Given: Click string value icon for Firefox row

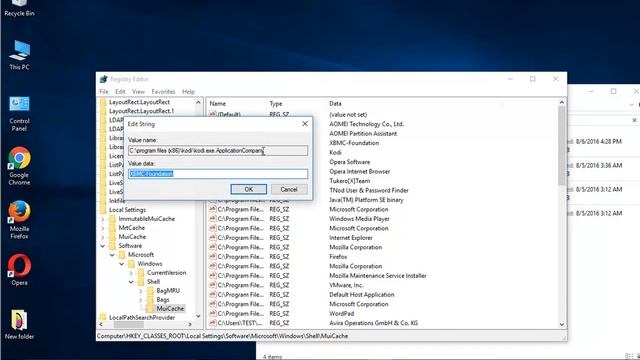Looking at the screenshot, I should (213, 257).
